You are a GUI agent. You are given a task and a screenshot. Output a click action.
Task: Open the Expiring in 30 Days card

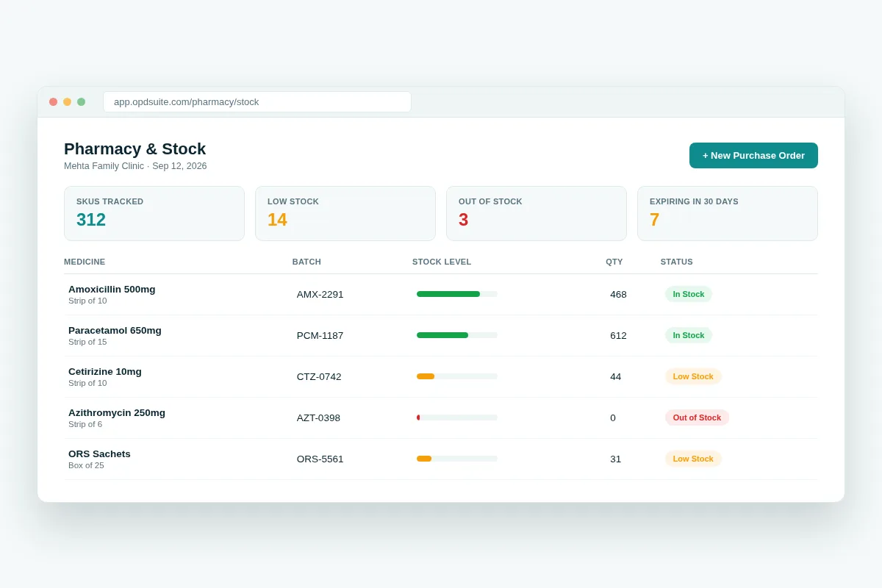point(728,213)
